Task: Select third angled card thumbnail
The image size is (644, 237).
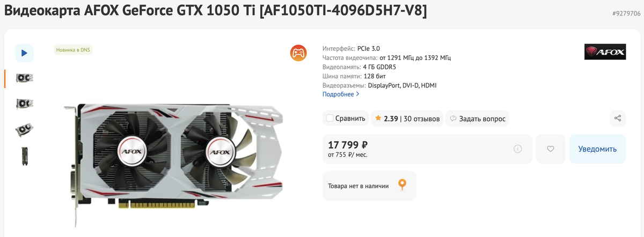Action: pyautogui.click(x=24, y=129)
